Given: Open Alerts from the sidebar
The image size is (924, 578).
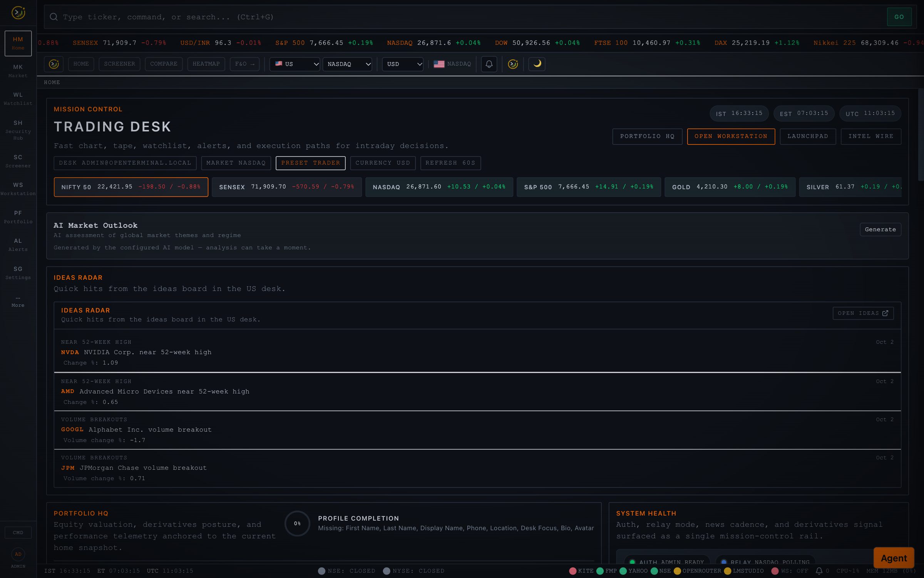Looking at the screenshot, I should (x=18, y=245).
